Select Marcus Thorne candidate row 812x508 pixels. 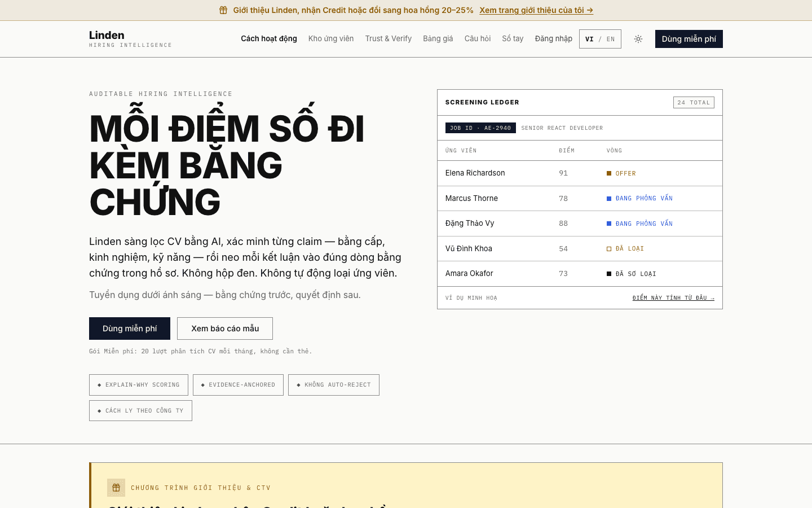580,199
